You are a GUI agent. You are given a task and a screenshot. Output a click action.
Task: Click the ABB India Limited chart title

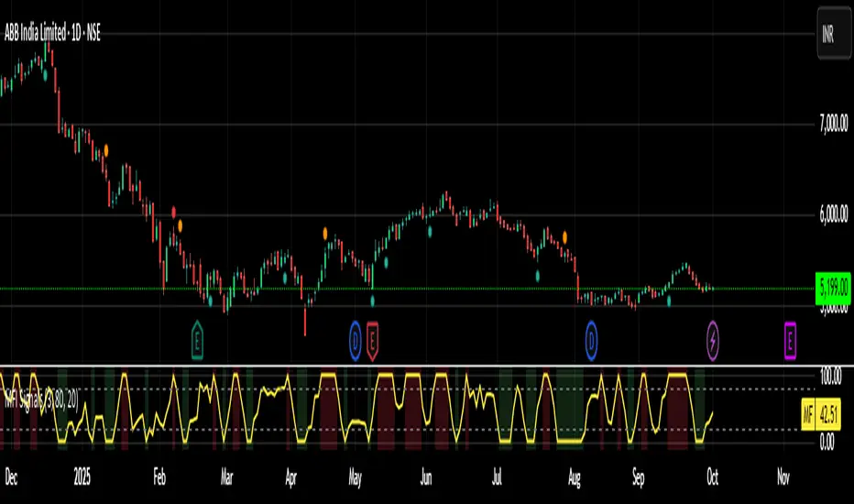(52, 34)
